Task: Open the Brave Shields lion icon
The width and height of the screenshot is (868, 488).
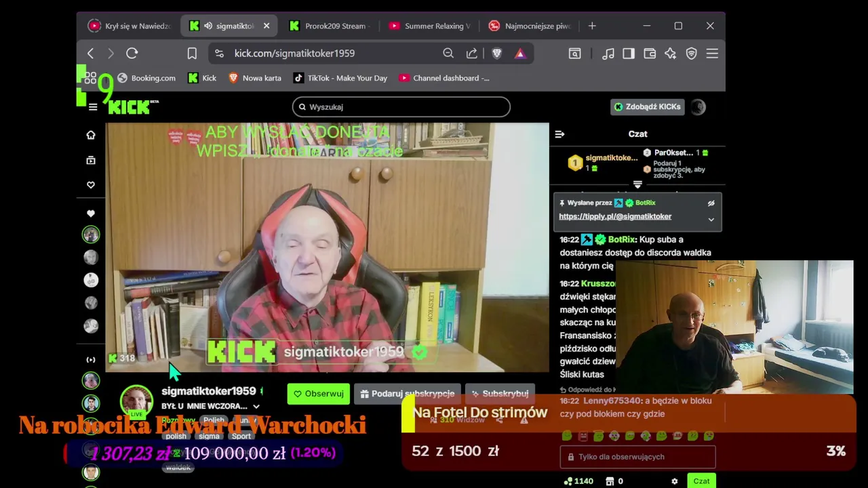Action: (x=497, y=53)
